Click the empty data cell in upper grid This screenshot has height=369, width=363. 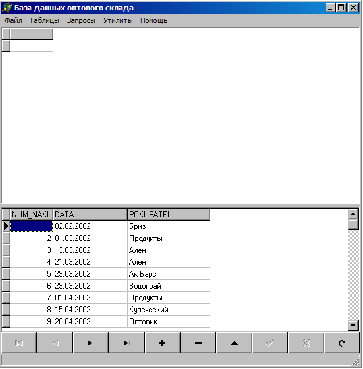[x=31, y=46]
